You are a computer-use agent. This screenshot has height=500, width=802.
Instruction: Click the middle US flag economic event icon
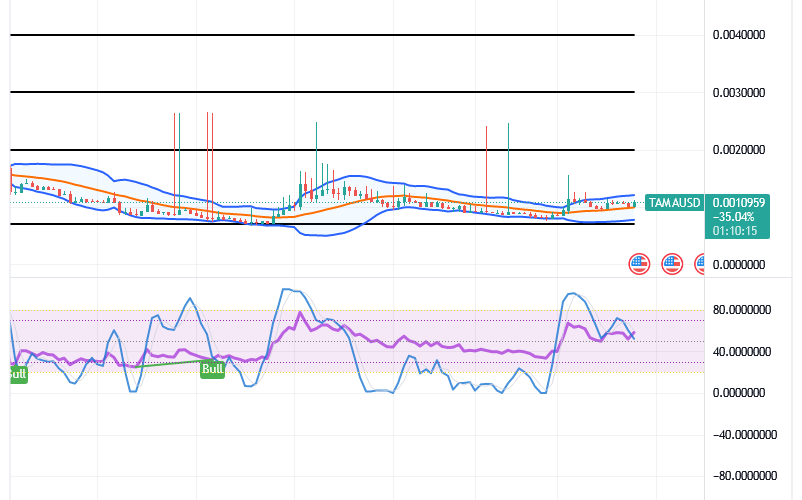point(672,264)
